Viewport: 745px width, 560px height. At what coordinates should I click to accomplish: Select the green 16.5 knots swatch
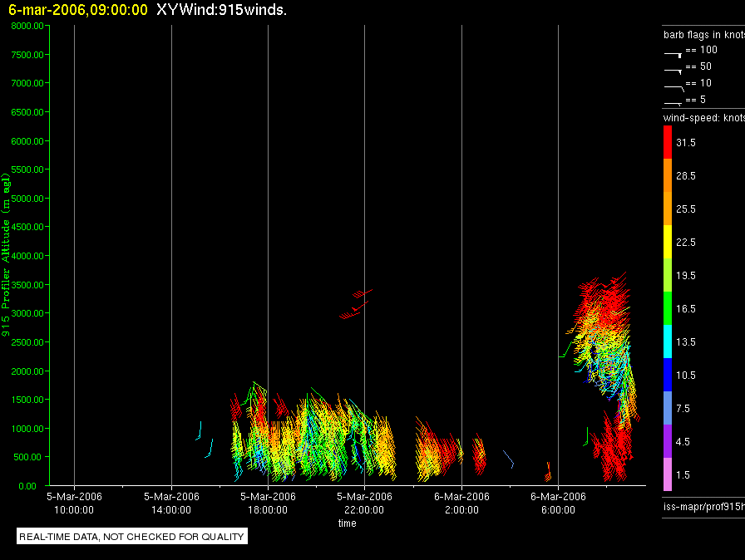click(x=668, y=308)
